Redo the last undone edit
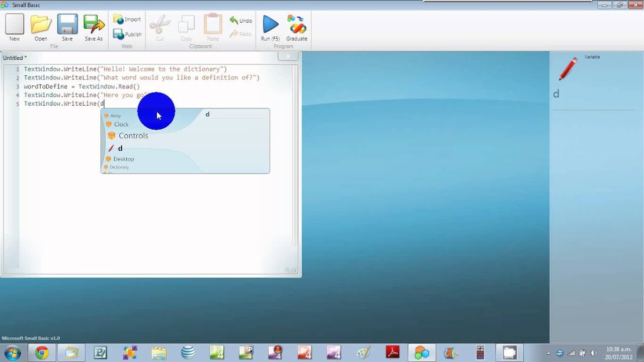Image resolution: width=644 pixels, height=362 pixels. pyautogui.click(x=240, y=34)
